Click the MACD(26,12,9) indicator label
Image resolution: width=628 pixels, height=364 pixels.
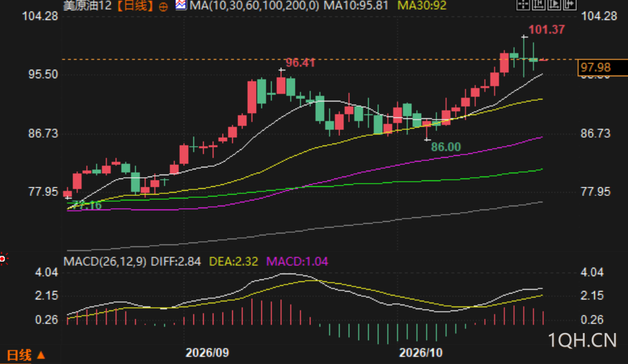(x=105, y=261)
